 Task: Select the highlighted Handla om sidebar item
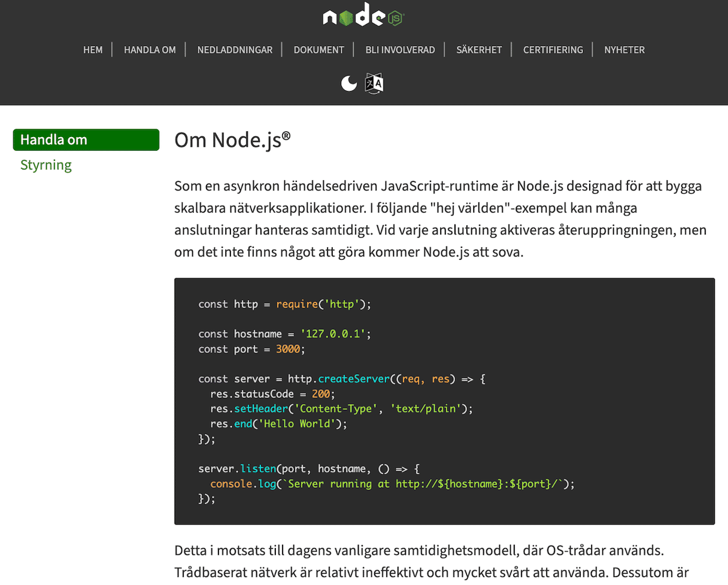[86, 140]
